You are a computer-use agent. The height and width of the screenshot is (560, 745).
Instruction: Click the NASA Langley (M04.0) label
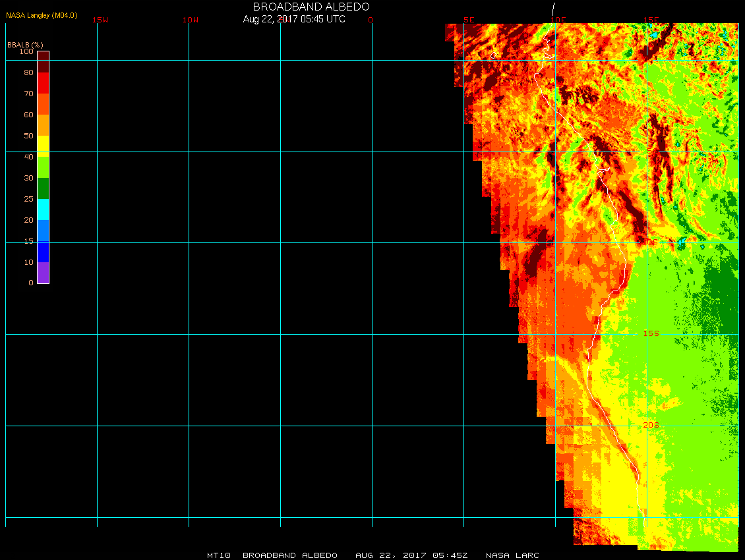click(42, 15)
